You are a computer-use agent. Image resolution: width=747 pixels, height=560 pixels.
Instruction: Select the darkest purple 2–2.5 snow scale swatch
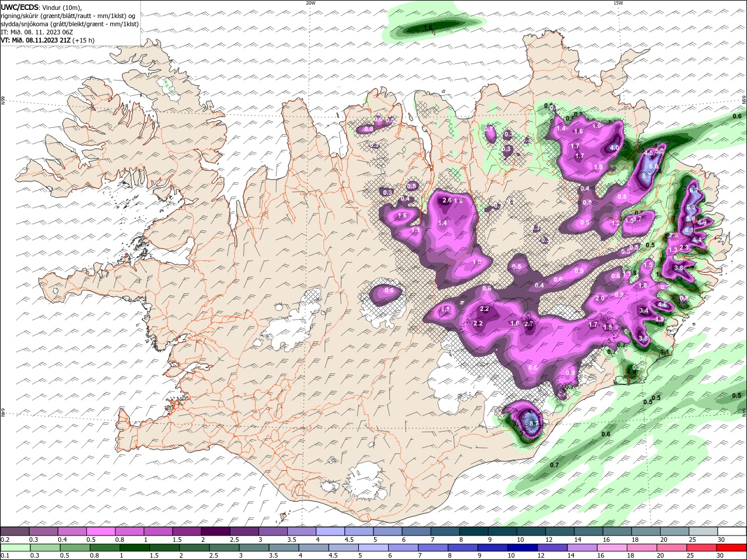tap(215, 531)
